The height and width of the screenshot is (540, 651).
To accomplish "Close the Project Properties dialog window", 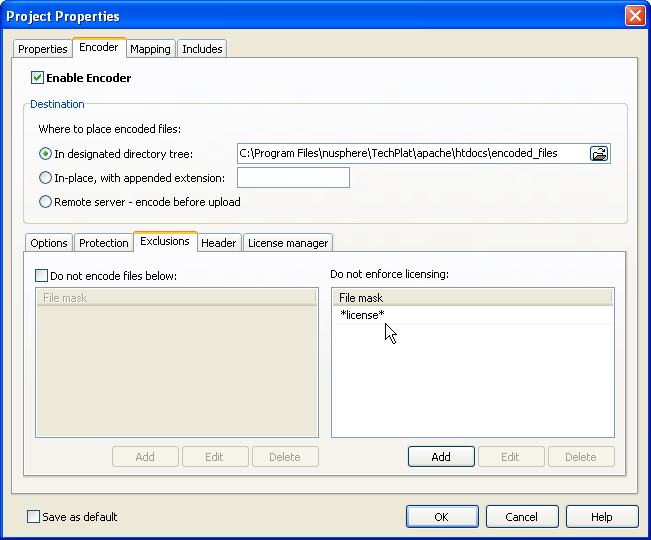I will click(634, 16).
